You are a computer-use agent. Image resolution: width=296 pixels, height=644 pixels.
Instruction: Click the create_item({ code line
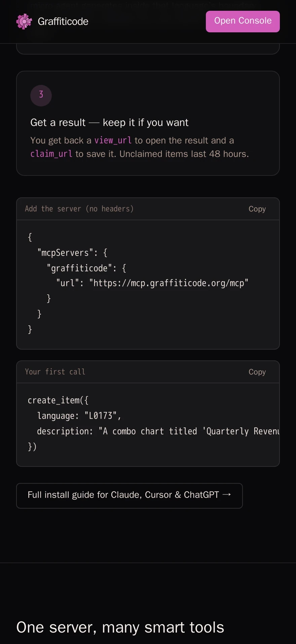(58, 400)
